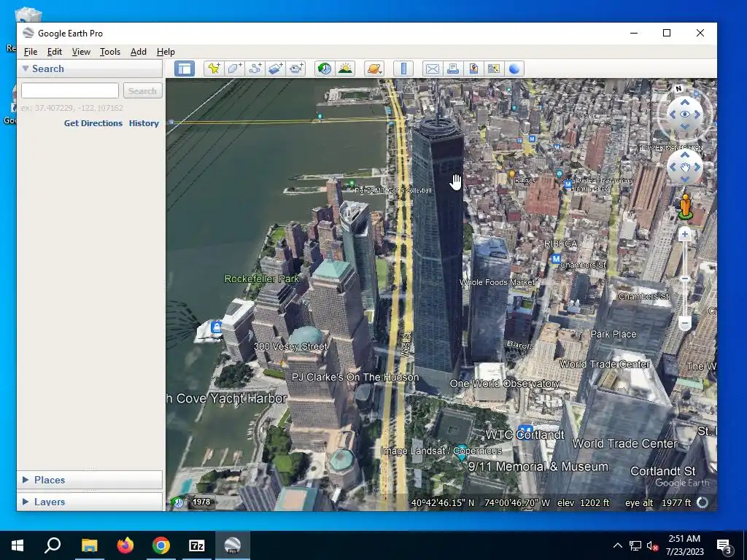The image size is (747, 560).
Task: Click the Email envelope icon
Action: coord(432,69)
